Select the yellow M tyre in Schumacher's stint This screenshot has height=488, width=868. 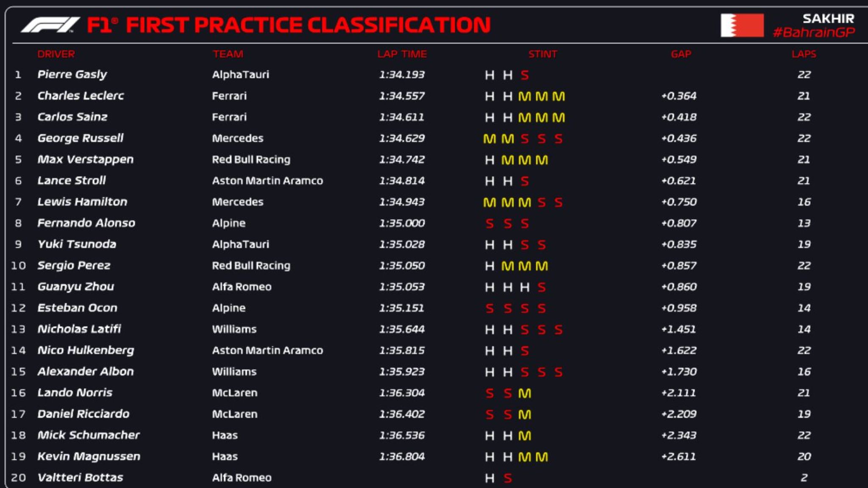click(525, 436)
